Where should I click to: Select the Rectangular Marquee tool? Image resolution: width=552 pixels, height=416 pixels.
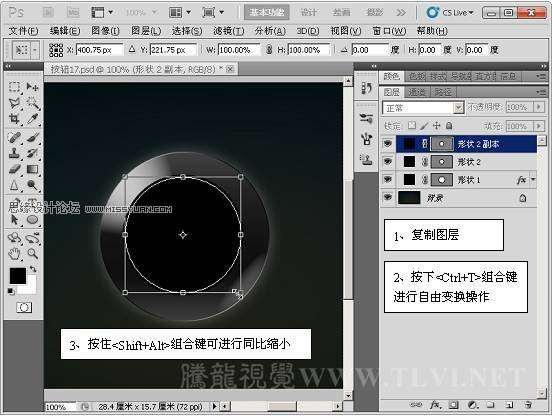tap(14, 87)
